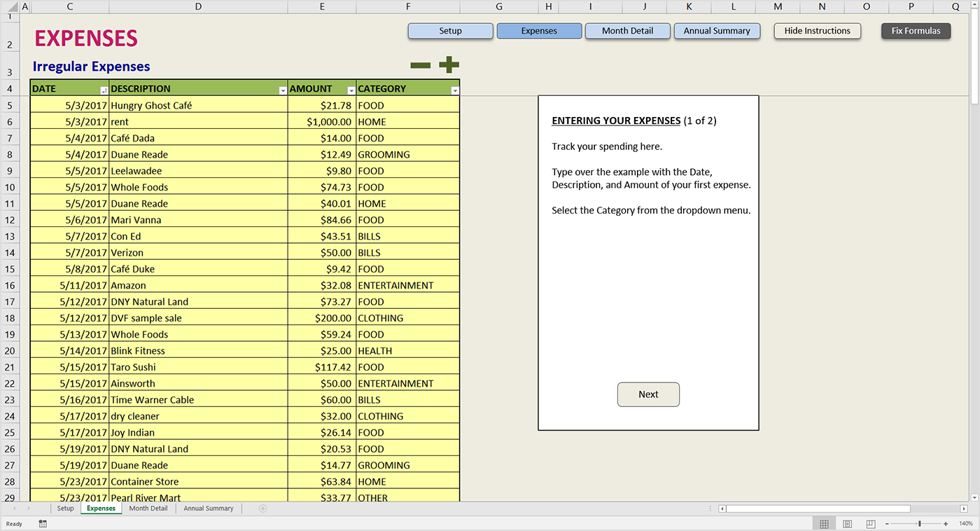The image size is (980, 531).
Task: Switch to Page Layout view icon
Action: (848, 524)
